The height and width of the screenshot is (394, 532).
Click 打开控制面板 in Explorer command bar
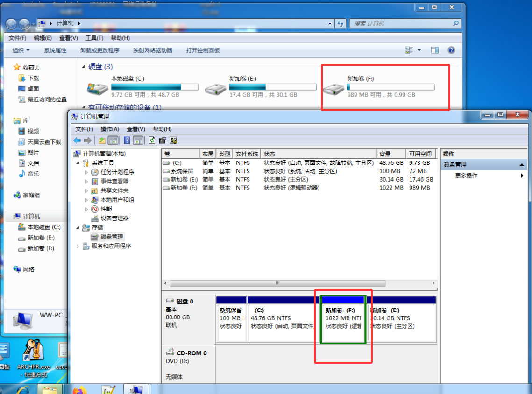[203, 50]
